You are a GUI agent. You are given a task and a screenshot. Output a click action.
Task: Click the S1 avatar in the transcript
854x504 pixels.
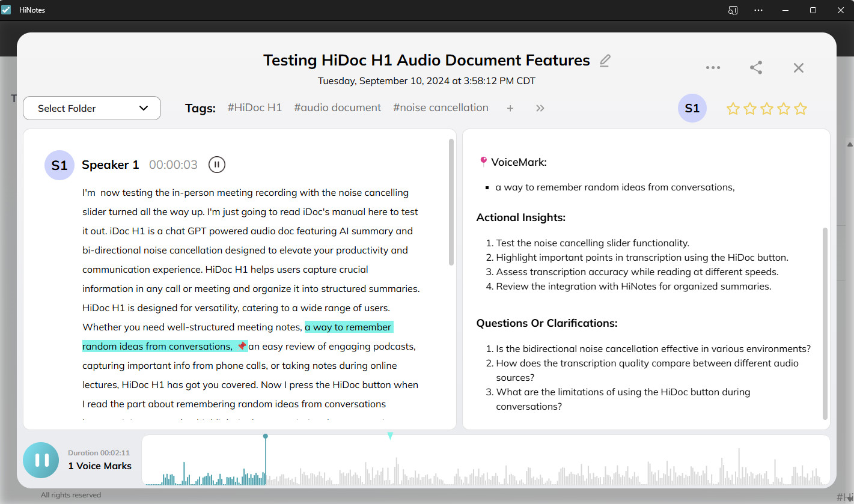59,165
